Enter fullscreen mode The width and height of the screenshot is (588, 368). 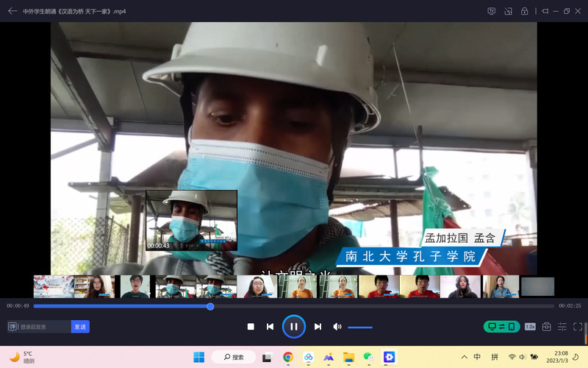point(578,327)
